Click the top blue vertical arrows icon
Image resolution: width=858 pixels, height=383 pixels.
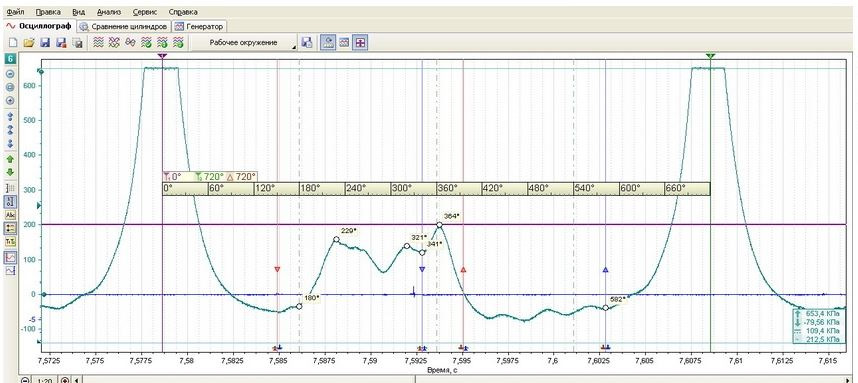(x=10, y=117)
